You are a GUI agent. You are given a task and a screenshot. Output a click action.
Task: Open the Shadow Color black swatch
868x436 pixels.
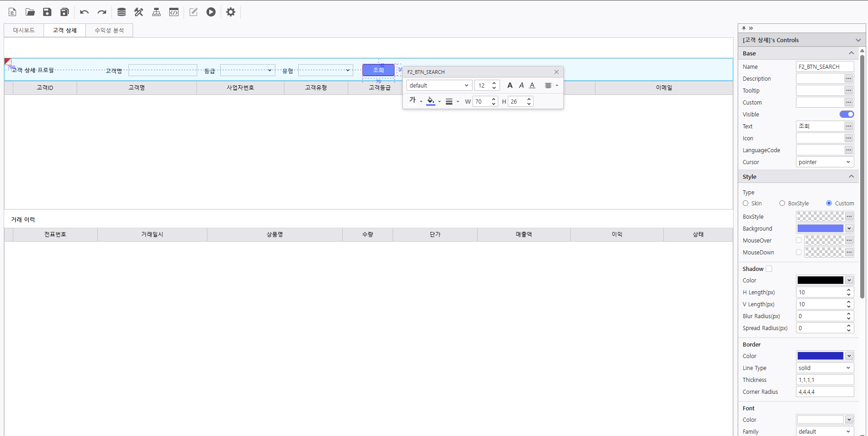pos(820,280)
